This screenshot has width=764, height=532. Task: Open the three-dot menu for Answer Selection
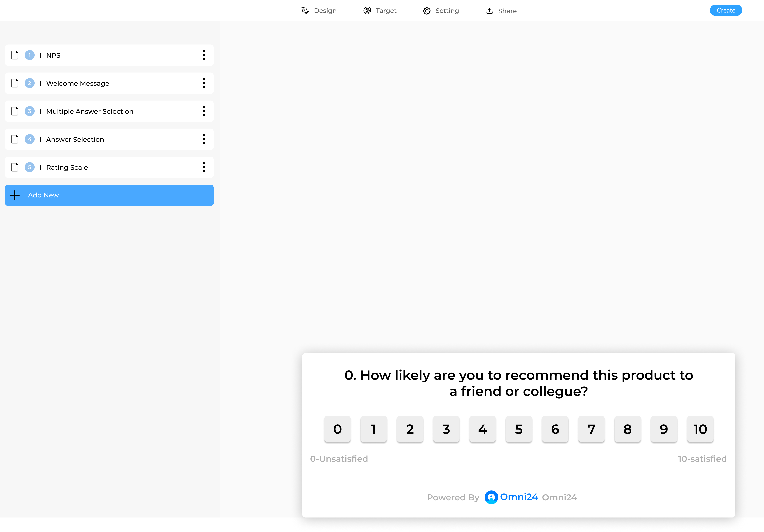[204, 139]
